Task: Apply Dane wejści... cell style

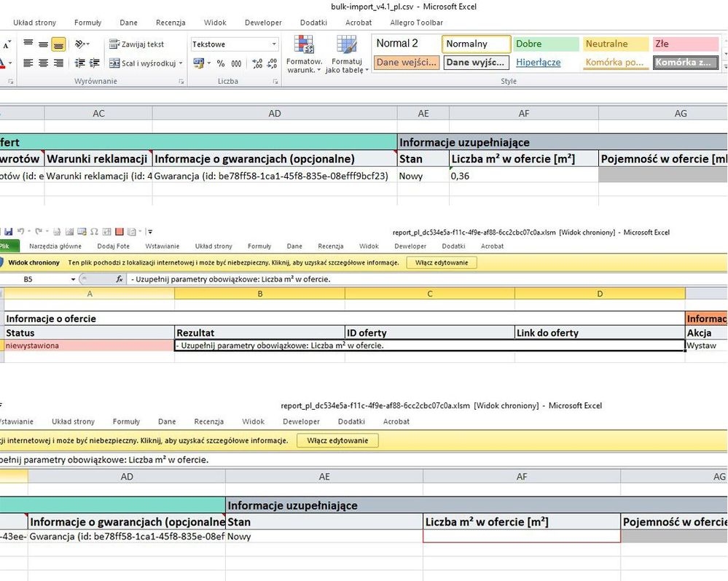Action: (406, 62)
